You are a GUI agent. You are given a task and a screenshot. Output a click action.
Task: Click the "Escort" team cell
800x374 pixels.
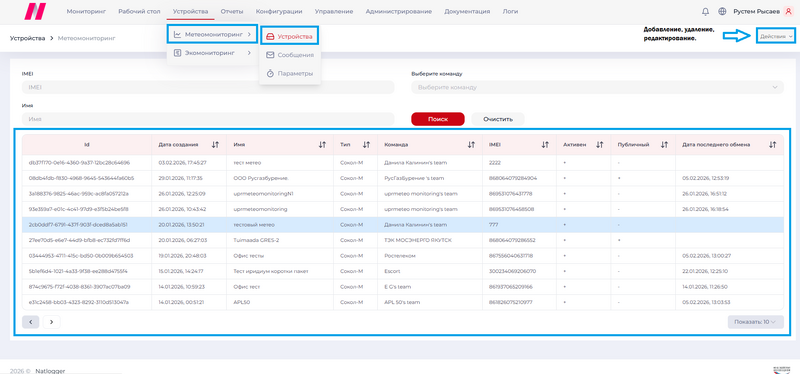pyautogui.click(x=430, y=271)
